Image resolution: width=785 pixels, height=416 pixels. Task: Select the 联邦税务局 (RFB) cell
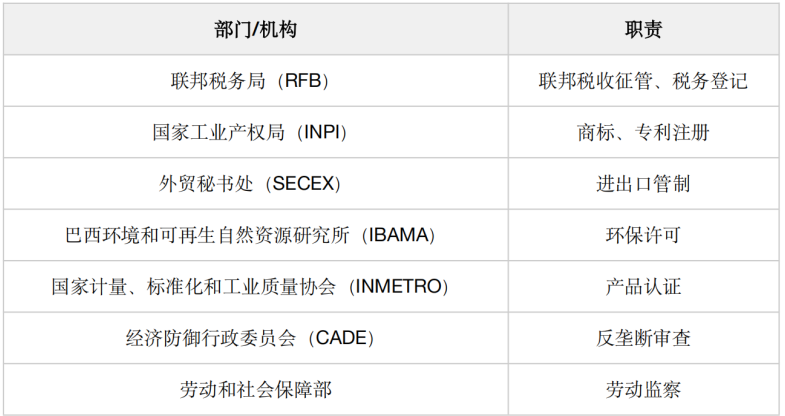coord(256,81)
